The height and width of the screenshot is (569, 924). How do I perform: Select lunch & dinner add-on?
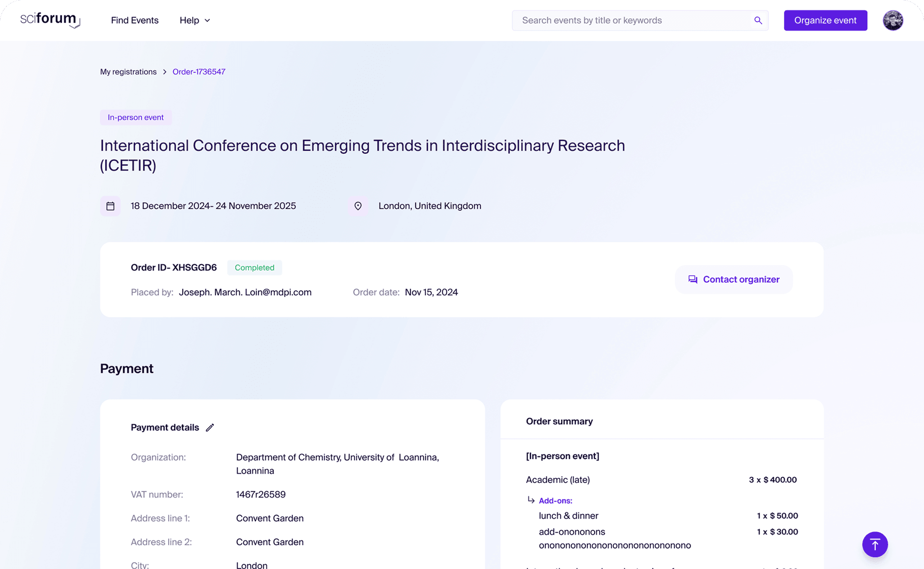click(x=568, y=516)
